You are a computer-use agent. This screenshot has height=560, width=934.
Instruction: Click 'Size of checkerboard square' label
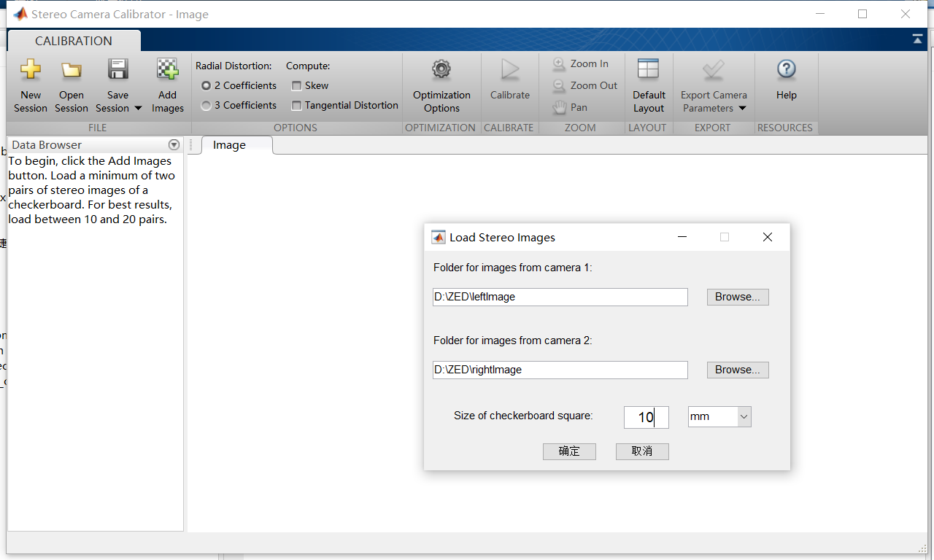[523, 416]
